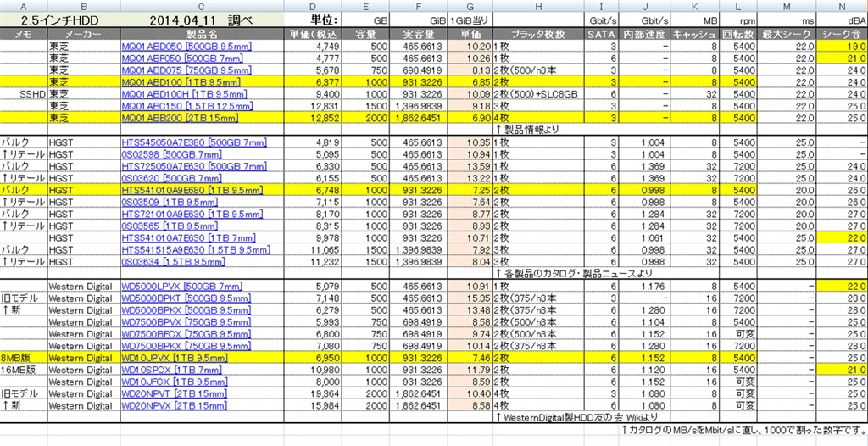This screenshot has width=868, height=446.
Task: Follow the MQ01ABD075 [750GB 9.5mm] link
Action: pos(185,70)
